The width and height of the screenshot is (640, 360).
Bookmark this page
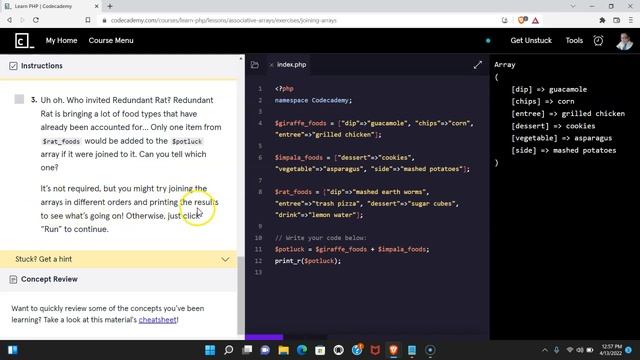(88, 20)
